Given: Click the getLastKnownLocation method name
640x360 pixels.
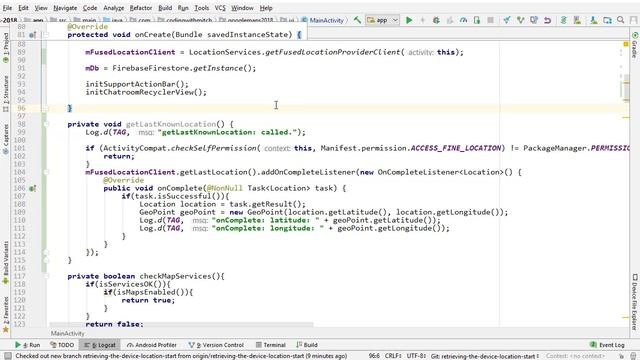Looking at the screenshot, I should coord(171,124).
